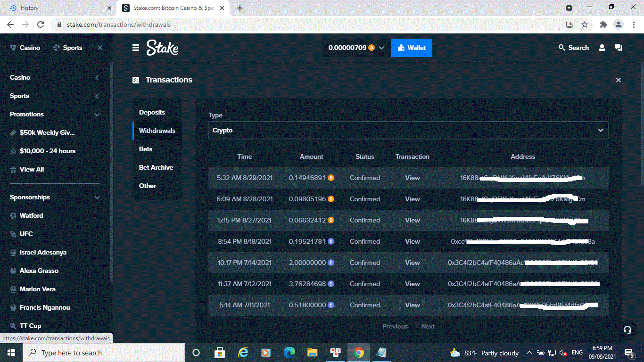This screenshot has width=644, height=362.
Task: Open the chat panel icon in the Stake header
Action: tap(619, 48)
